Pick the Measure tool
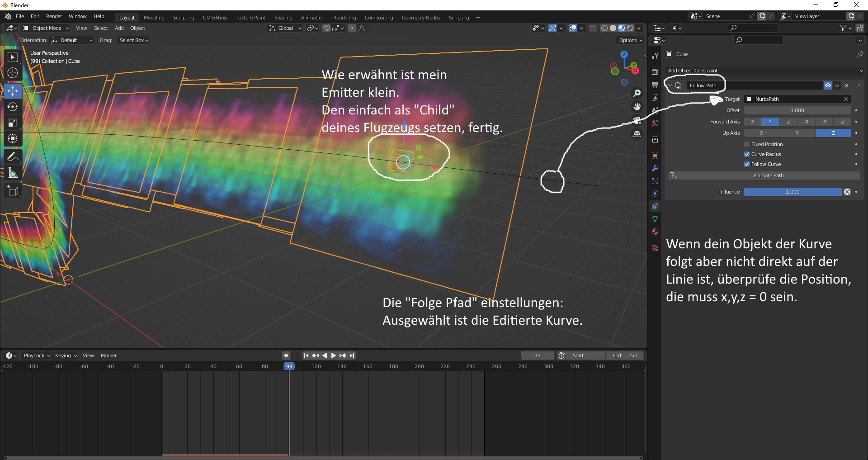Screen dimensions: 868x460 pyautogui.click(x=13, y=173)
